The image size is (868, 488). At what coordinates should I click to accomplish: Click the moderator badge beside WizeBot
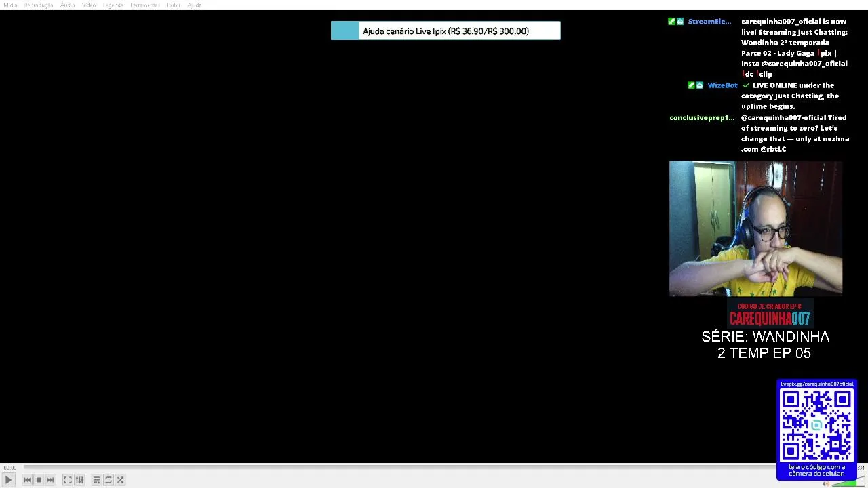coord(691,85)
